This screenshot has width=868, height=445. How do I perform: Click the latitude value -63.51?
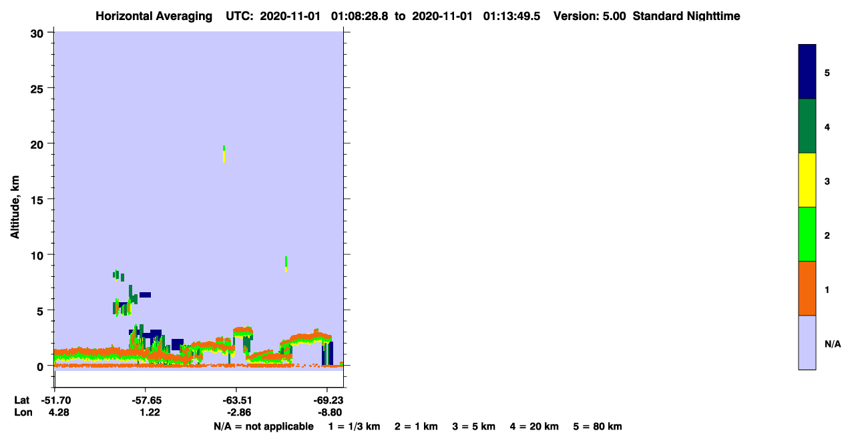[x=236, y=400]
